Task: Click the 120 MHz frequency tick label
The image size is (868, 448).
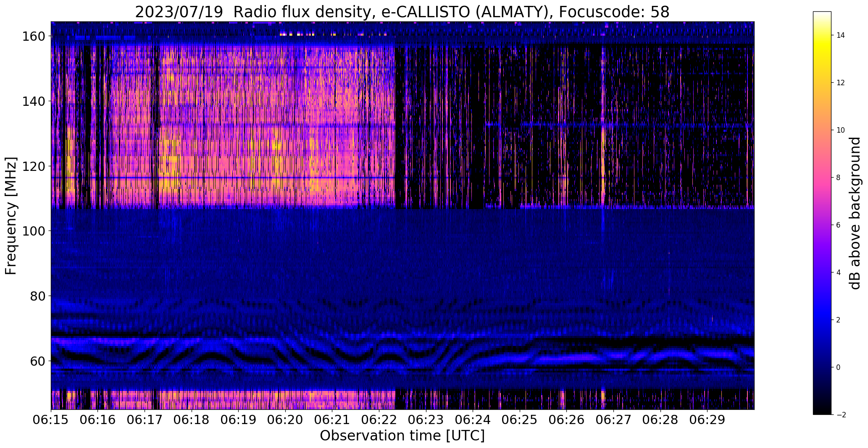Action: [34, 166]
